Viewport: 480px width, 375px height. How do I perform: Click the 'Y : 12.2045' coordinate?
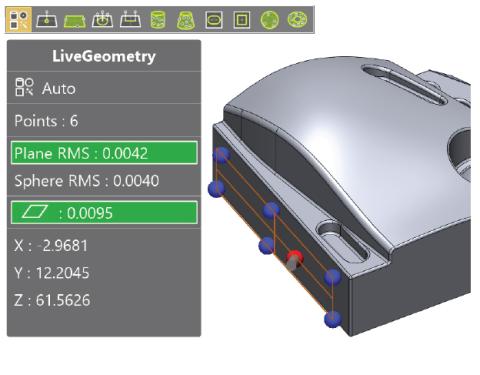[x=52, y=273]
